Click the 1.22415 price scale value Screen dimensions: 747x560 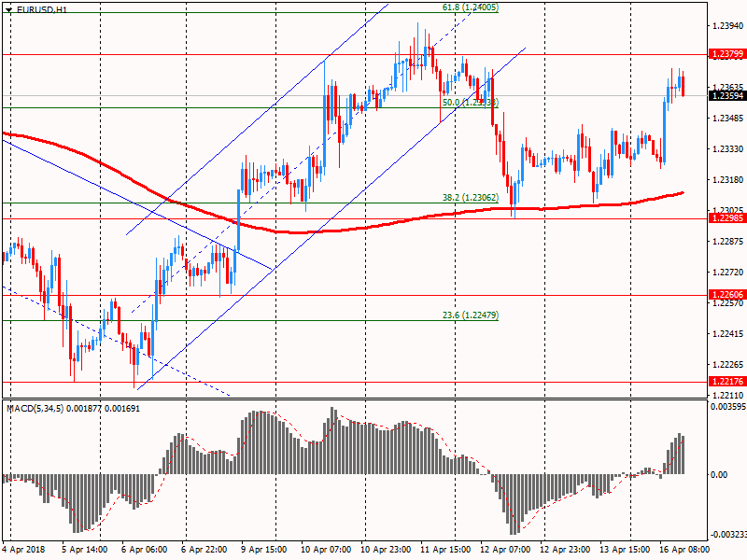pyautogui.click(x=728, y=334)
